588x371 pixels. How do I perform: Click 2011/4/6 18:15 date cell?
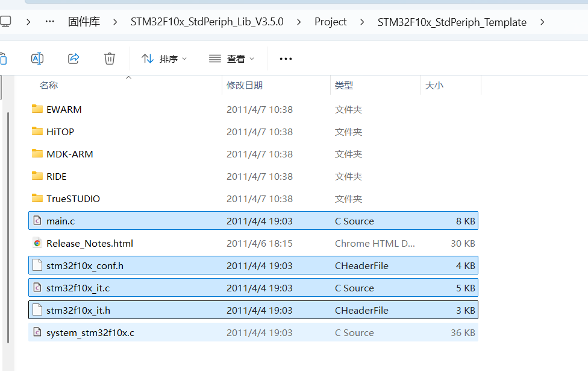click(x=260, y=243)
